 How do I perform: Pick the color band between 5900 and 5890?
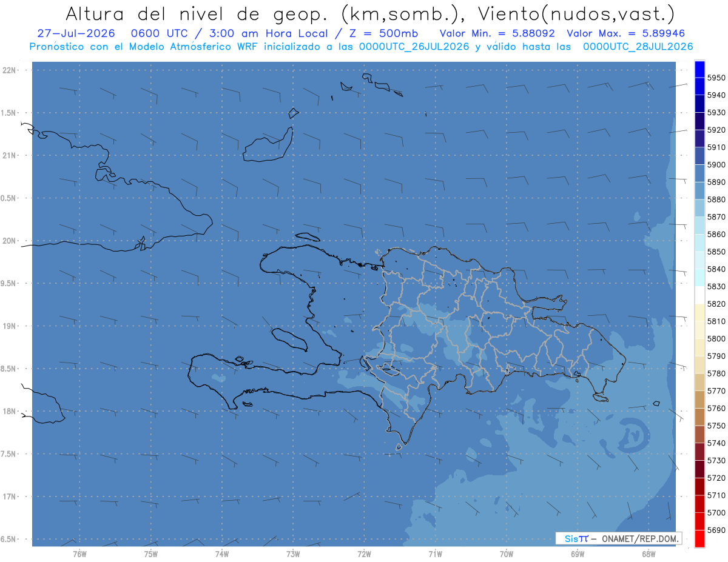click(699, 173)
